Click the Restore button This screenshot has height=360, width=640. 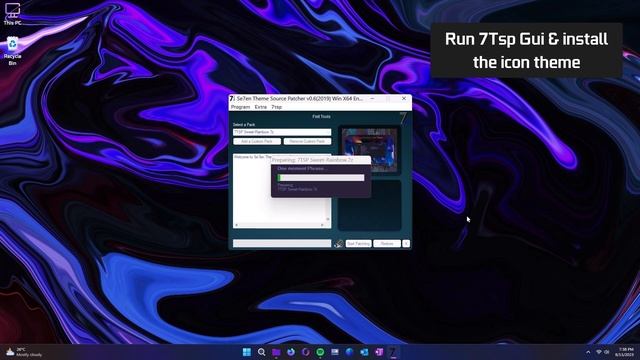(x=387, y=244)
